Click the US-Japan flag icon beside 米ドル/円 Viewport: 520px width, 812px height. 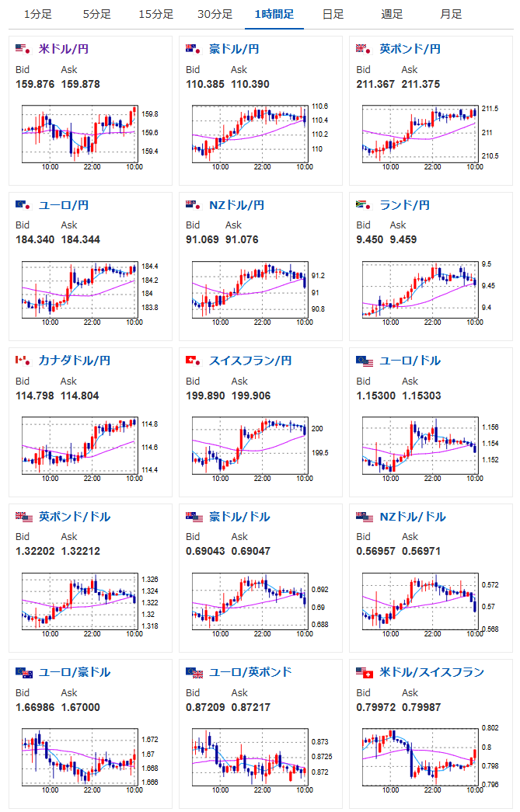point(24,49)
